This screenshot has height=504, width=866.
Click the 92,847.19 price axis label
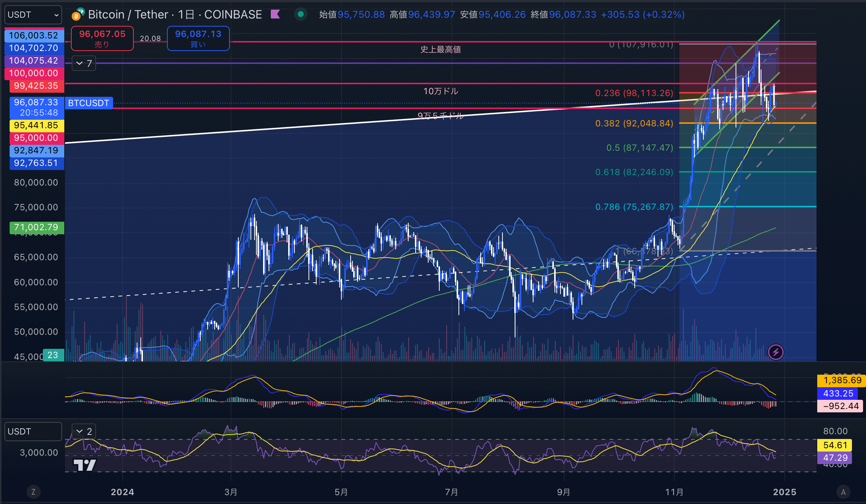[36, 150]
